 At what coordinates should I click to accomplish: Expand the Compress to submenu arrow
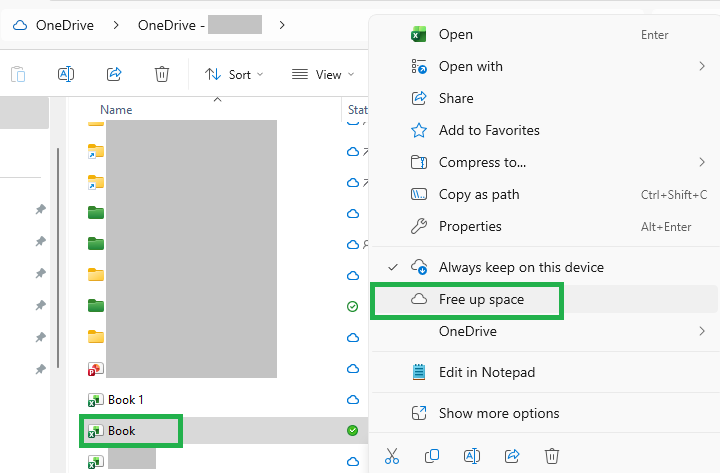coord(702,162)
